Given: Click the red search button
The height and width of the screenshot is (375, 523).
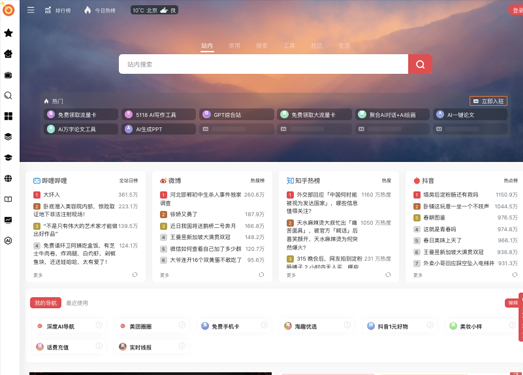Looking at the screenshot, I should (420, 64).
